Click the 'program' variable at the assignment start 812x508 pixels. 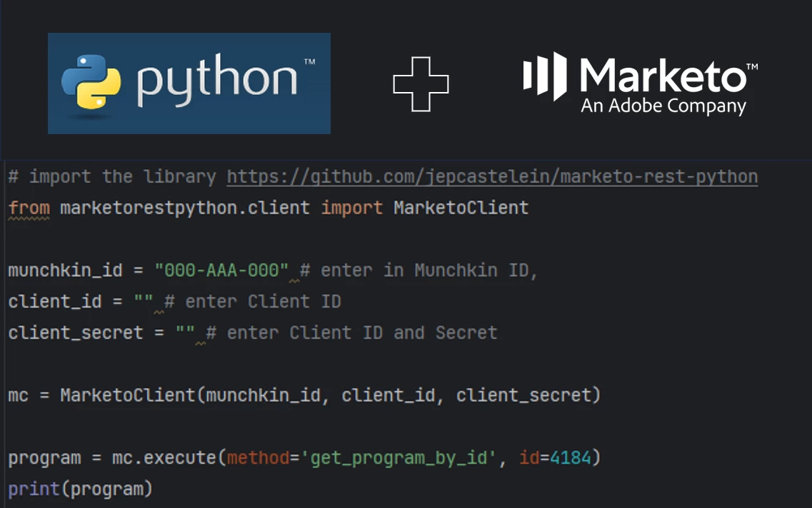click(x=44, y=458)
